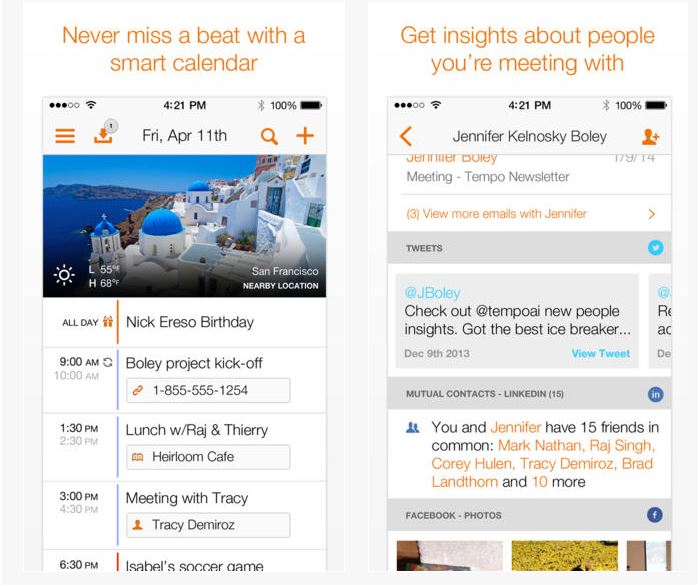Dial conference number 1-855-555-1254
Viewport: 698px width, 585px height.
(208, 390)
